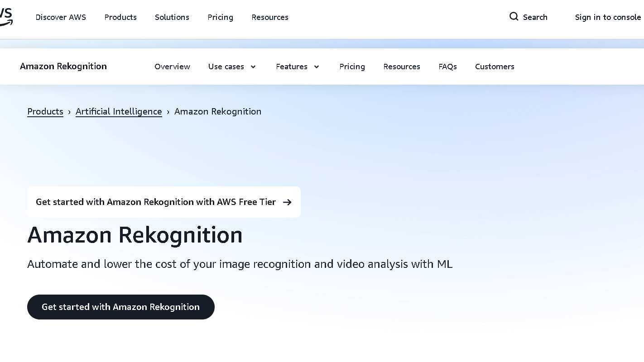Open the Solutions menu
The width and height of the screenshot is (644, 362).
click(172, 17)
